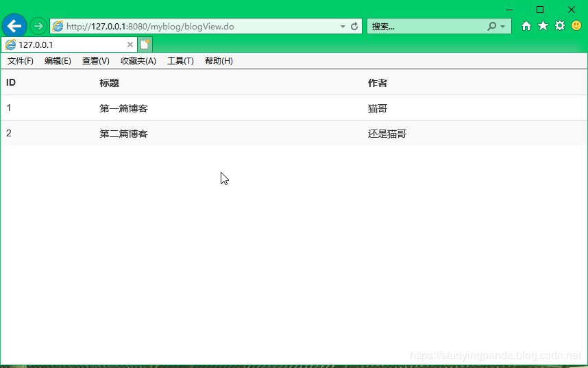Image resolution: width=588 pixels, height=368 pixels.
Task: Click the author cell 还是猫哥
Action: click(x=387, y=134)
